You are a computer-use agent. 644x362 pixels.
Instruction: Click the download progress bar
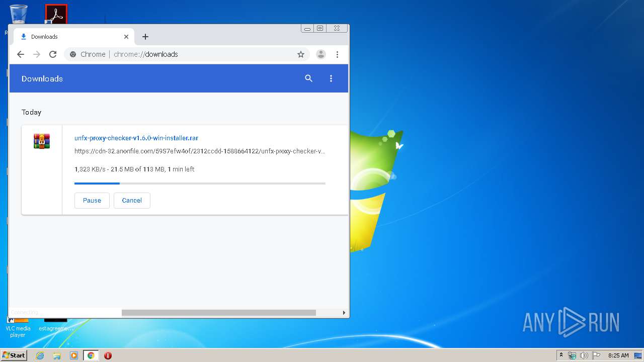(x=200, y=184)
